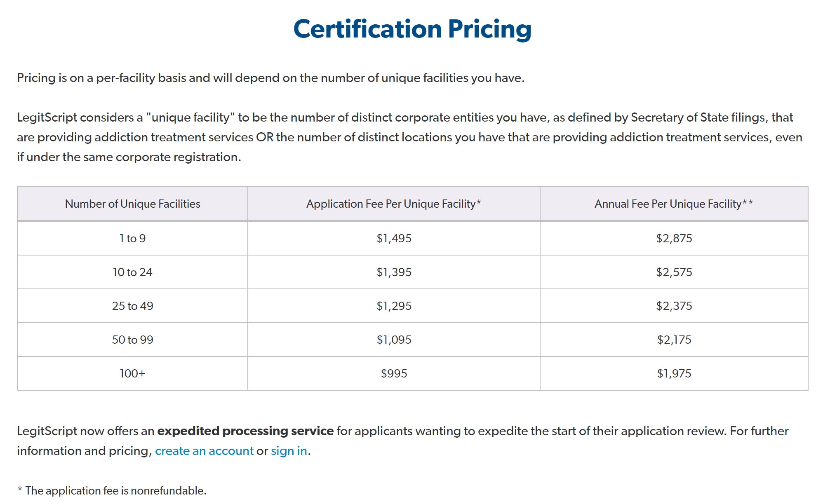Click the "create an account" link
This screenshot has height=504, width=830.
[204, 451]
